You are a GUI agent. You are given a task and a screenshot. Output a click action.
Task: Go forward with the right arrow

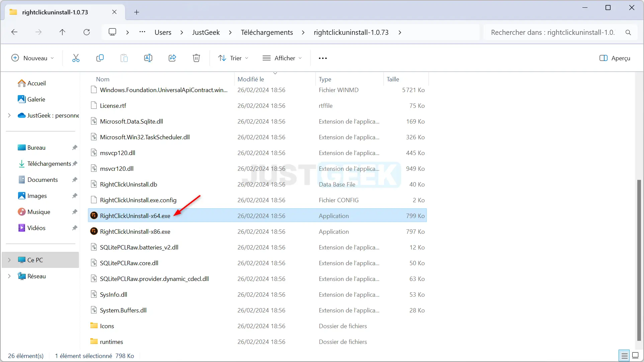38,32
